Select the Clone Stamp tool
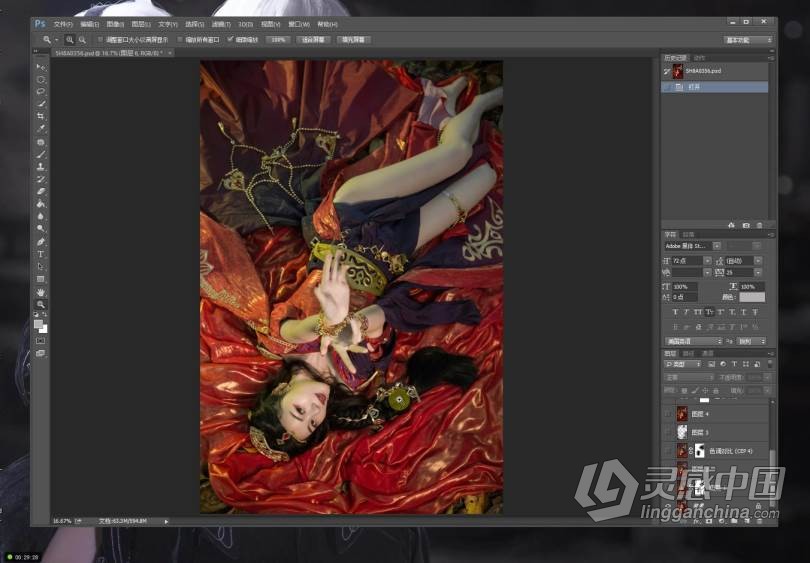This screenshot has width=810, height=563. click(40, 167)
